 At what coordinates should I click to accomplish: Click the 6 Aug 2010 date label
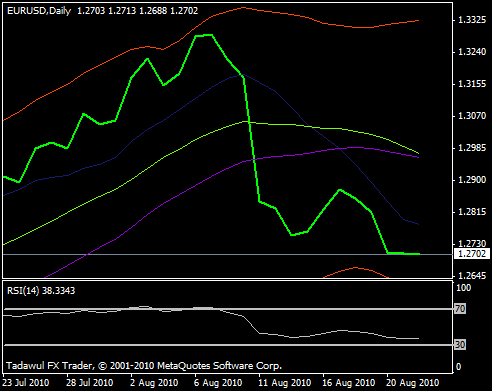(218, 382)
